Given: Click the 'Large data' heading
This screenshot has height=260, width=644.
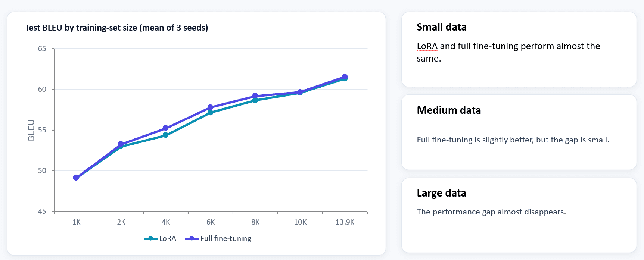Looking at the screenshot, I should pyautogui.click(x=441, y=193).
